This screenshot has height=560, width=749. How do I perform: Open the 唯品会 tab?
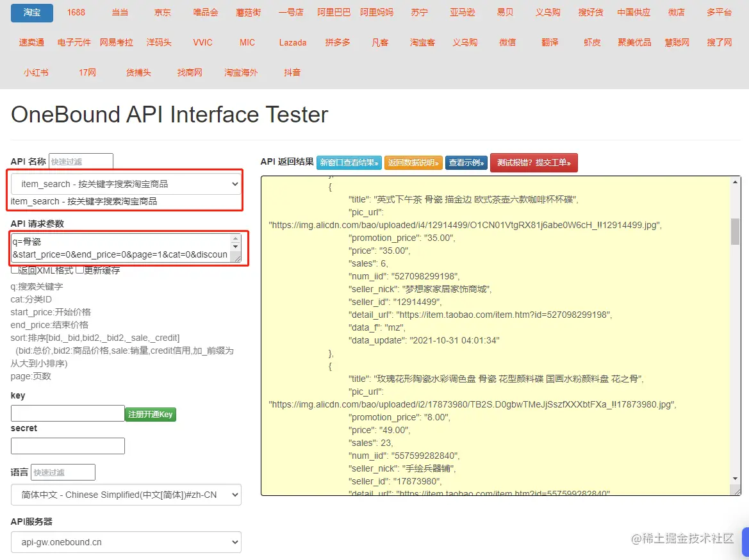tap(206, 13)
